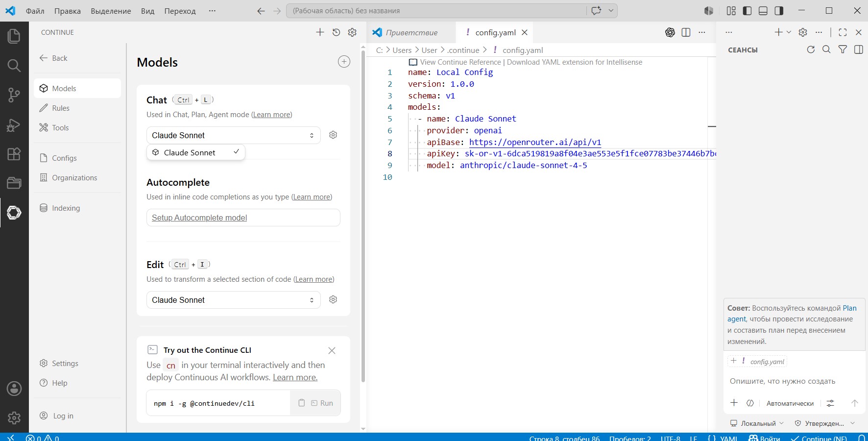Click the Setup Autocomplete model link
This screenshot has height=441, width=868.
tap(199, 218)
